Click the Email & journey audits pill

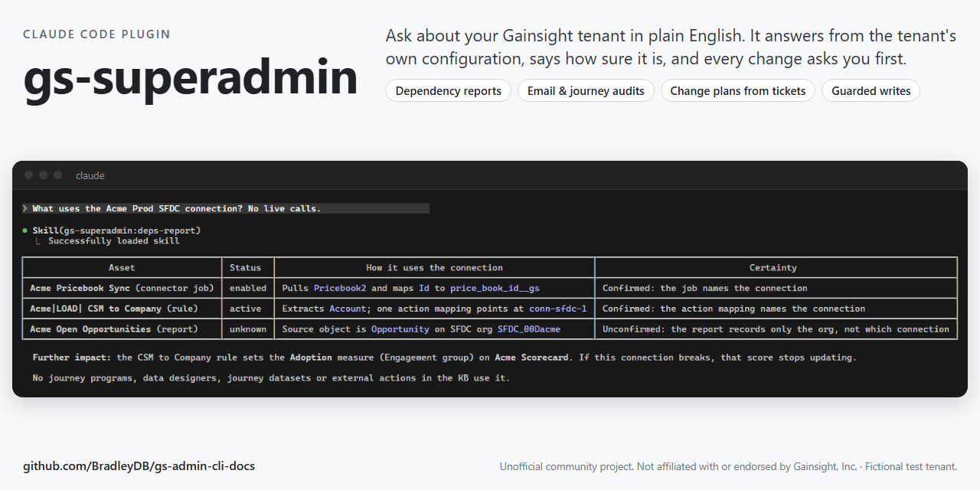click(586, 90)
